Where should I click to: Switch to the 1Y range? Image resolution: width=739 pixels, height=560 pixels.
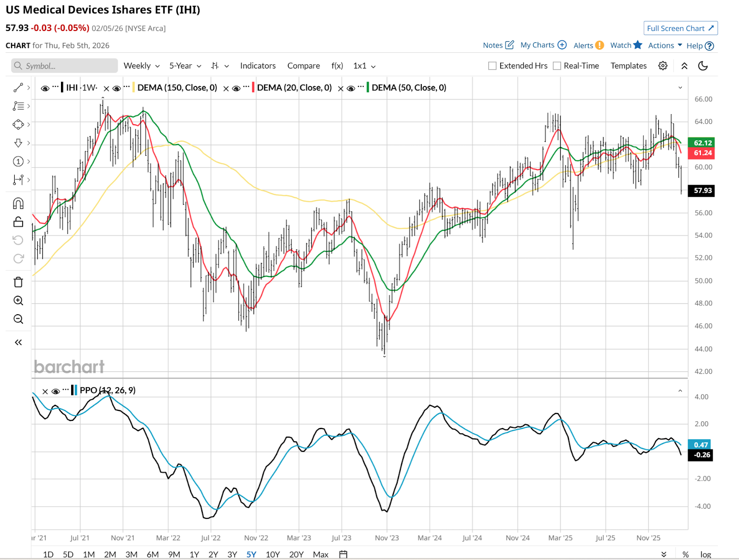point(194,554)
